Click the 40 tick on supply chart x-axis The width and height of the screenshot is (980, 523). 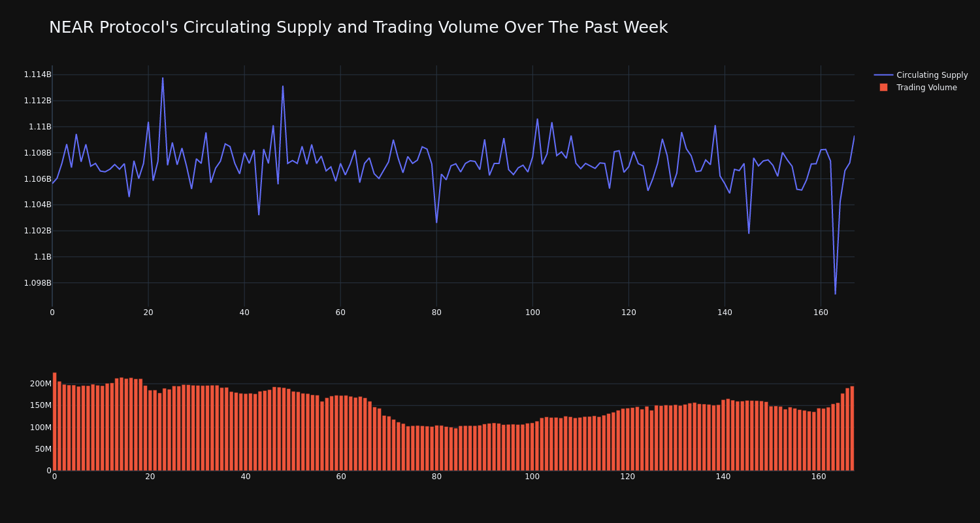click(244, 312)
